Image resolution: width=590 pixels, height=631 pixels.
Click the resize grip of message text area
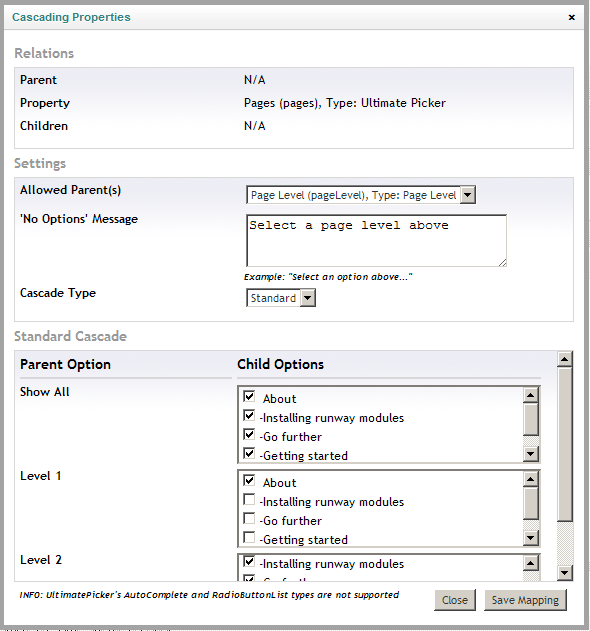(x=502, y=262)
